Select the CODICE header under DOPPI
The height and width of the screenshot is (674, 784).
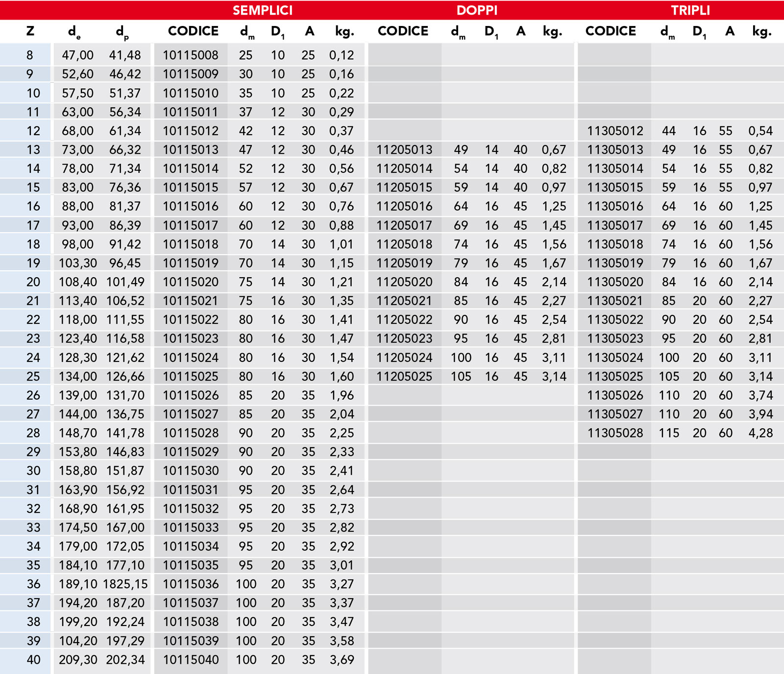(x=403, y=31)
